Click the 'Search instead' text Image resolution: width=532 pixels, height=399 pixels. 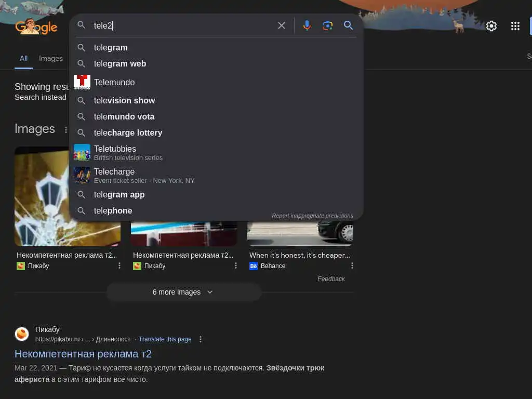tap(41, 97)
